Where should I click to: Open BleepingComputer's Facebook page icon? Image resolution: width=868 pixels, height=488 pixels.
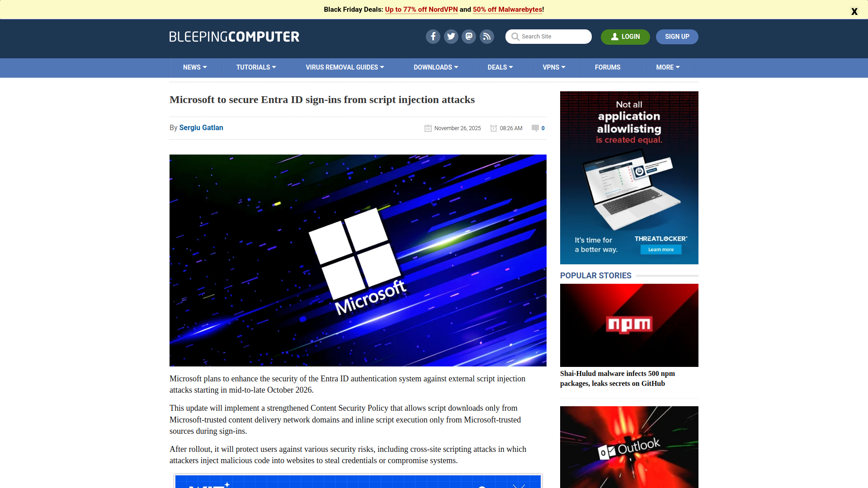[x=433, y=37]
